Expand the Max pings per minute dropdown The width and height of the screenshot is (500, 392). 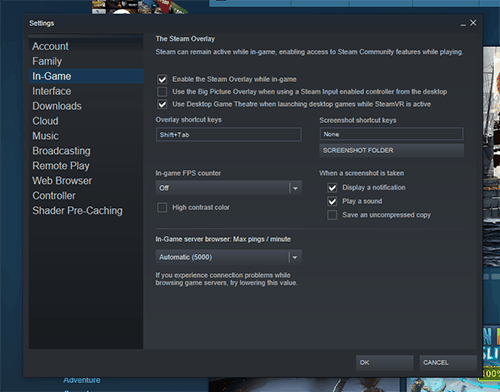(x=229, y=257)
